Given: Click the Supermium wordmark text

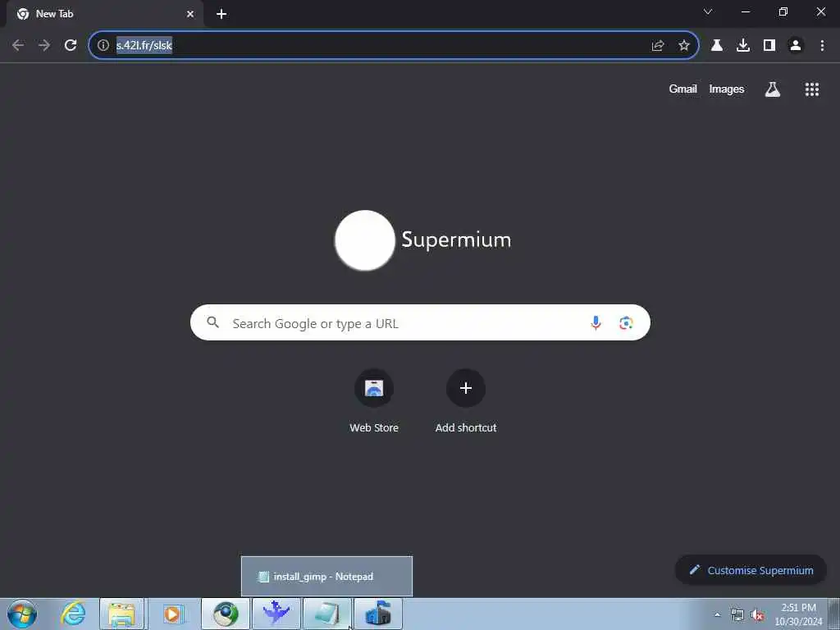Looking at the screenshot, I should pyautogui.click(x=456, y=240).
